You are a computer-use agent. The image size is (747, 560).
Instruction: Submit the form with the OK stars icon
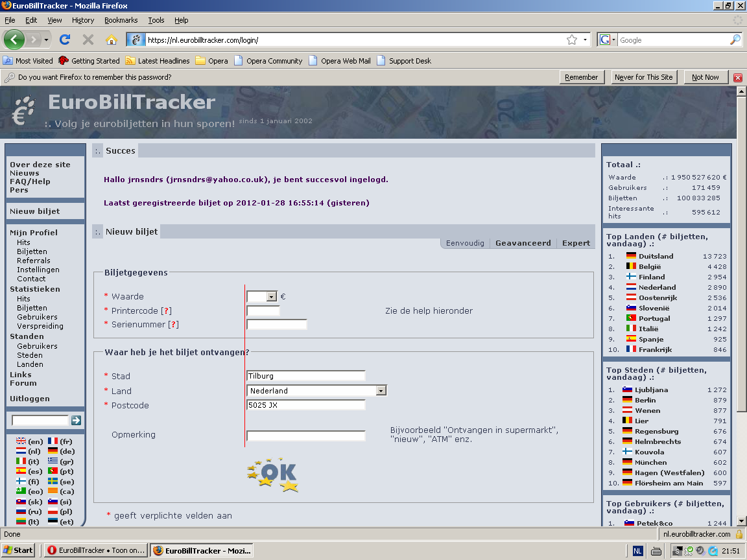click(272, 474)
